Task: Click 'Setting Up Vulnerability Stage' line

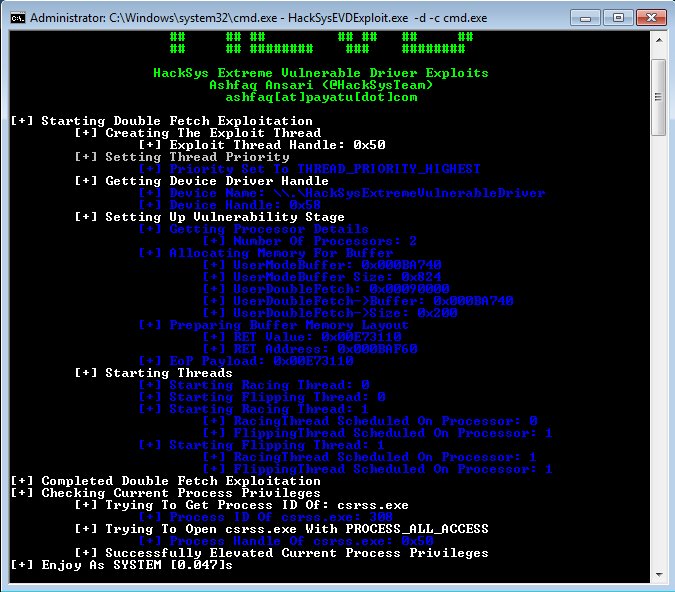Action: (209, 217)
